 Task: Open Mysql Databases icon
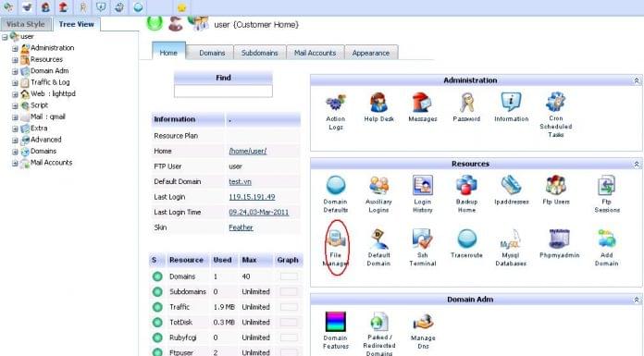click(x=511, y=239)
